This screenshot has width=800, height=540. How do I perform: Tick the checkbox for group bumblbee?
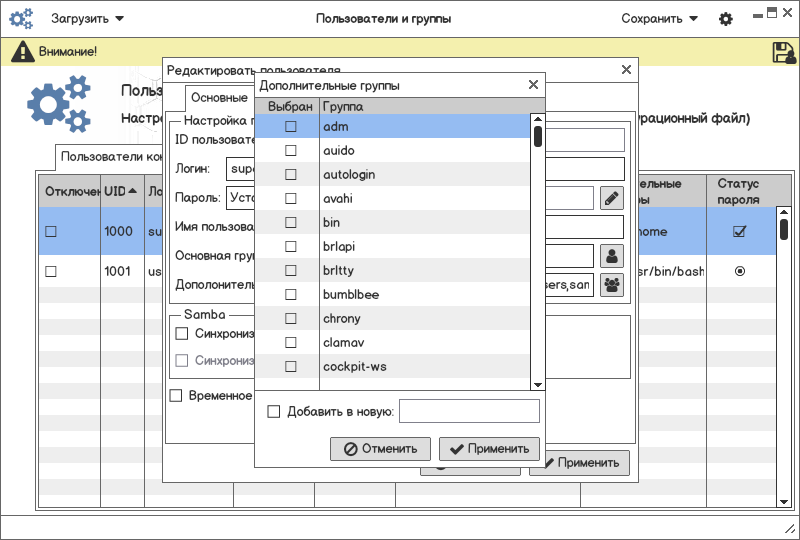tap(291, 295)
